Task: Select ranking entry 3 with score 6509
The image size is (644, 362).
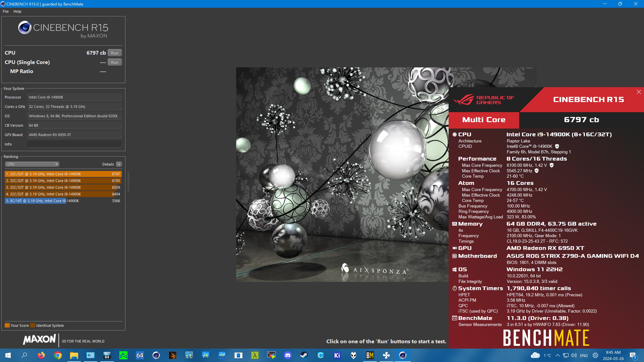Action: [x=63, y=187]
